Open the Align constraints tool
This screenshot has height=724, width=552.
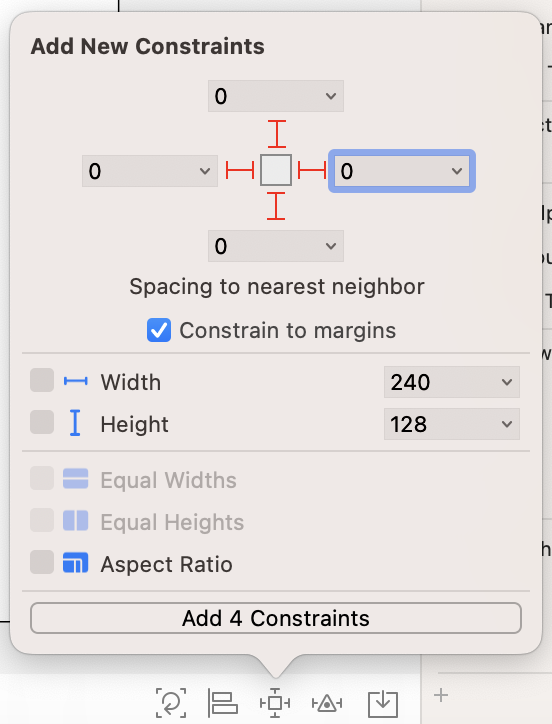point(223,703)
